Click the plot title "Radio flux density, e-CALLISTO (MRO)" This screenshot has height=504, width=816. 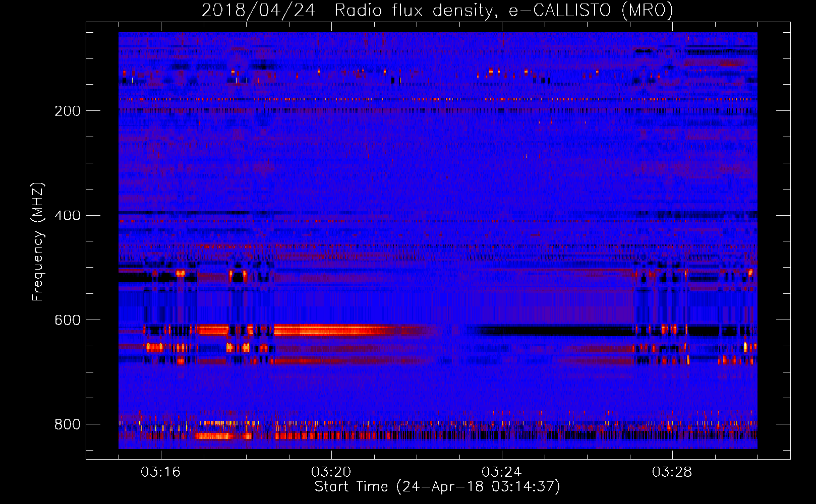coord(503,11)
